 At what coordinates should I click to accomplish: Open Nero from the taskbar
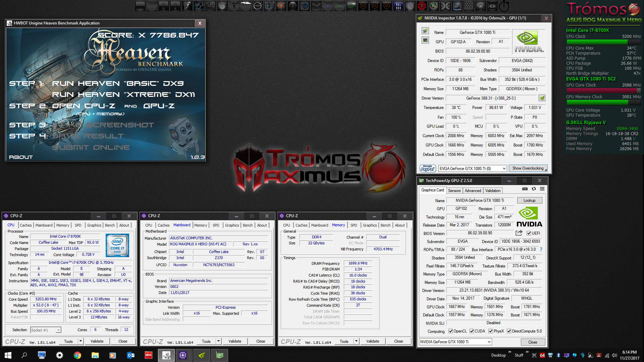(x=148, y=355)
